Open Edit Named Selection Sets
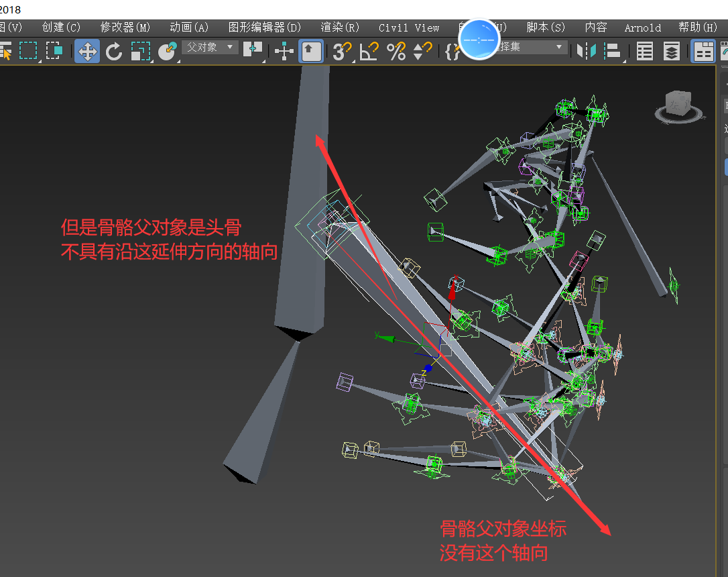This screenshot has width=728, height=577. click(451, 51)
